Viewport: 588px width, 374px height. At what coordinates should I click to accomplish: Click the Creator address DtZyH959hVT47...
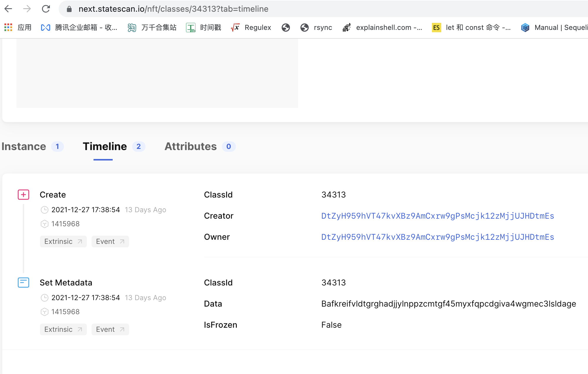point(437,216)
